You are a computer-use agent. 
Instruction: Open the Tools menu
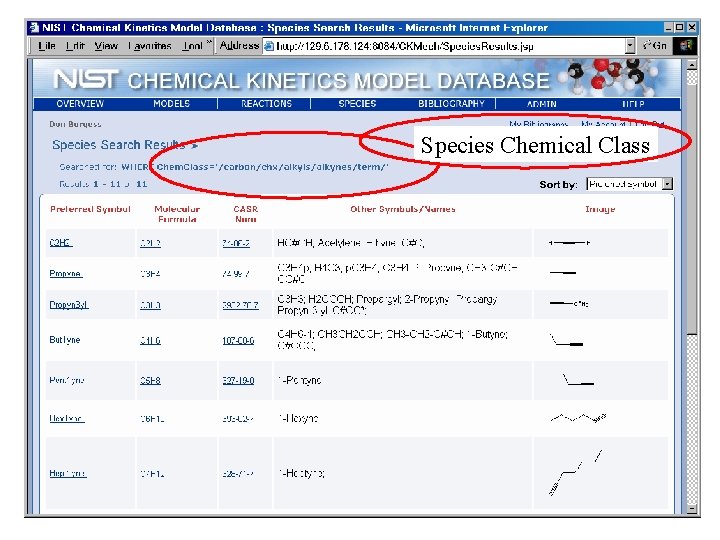[x=192, y=46]
